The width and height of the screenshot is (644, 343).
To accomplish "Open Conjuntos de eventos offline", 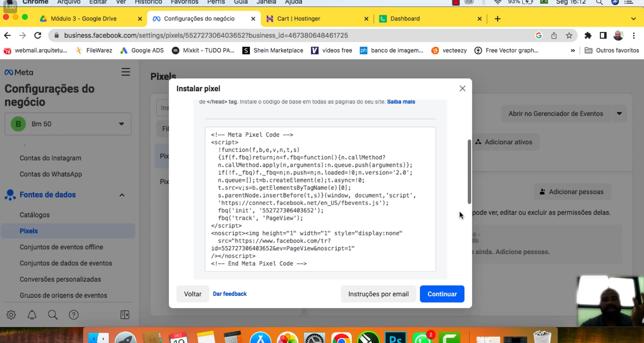I will 61,247.
